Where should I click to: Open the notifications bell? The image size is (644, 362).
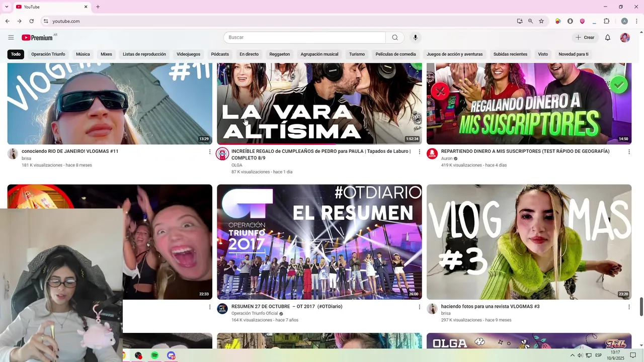pyautogui.click(x=607, y=38)
